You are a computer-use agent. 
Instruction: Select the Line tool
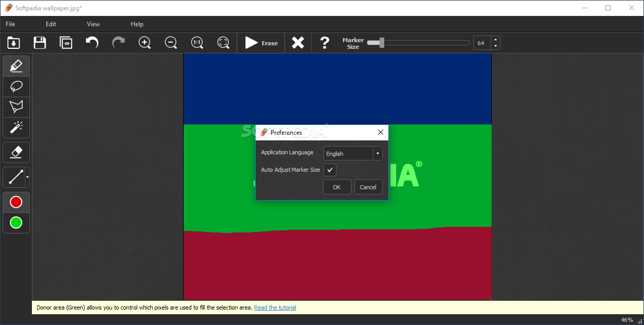point(15,177)
